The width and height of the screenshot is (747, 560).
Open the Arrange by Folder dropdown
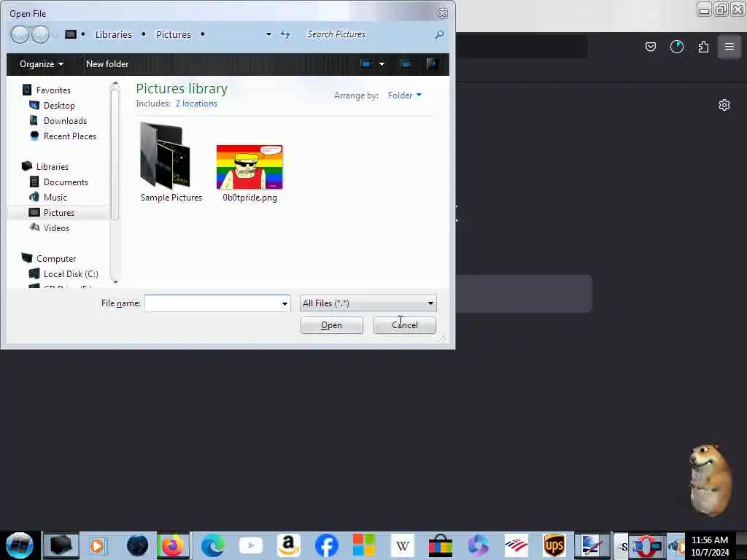click(404, 96)
